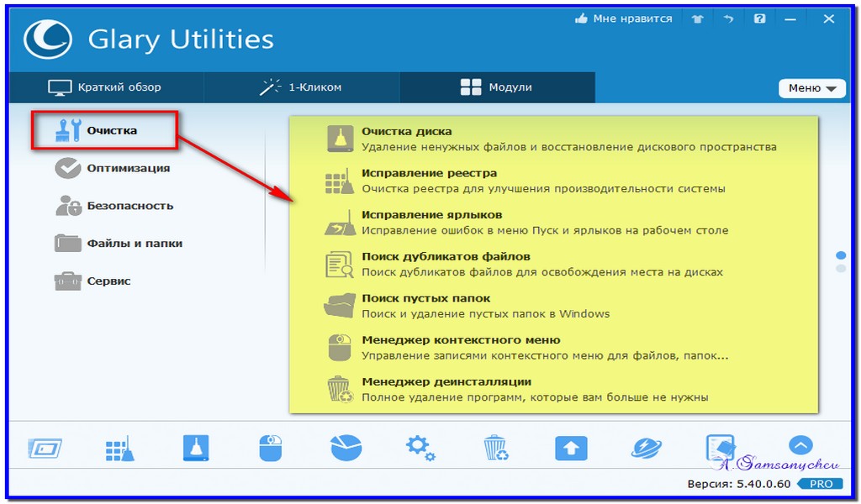Open the help question-mark icon
Viewport: 861px width, 504px height.
tap(759, 19)
